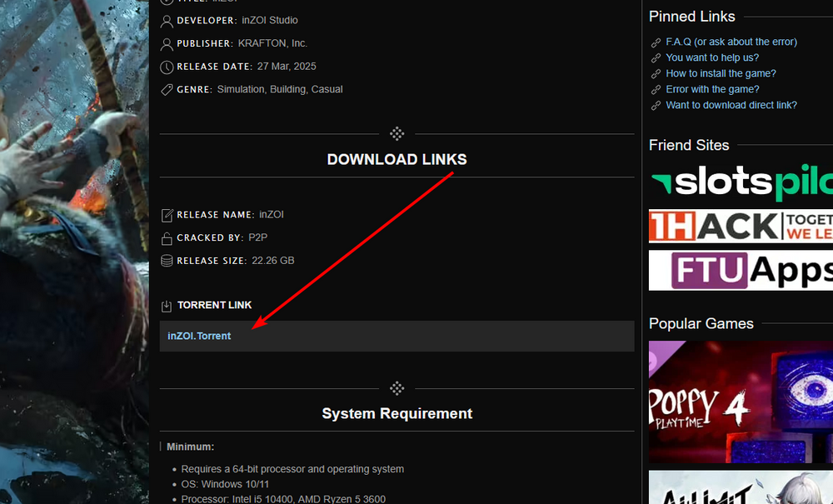This screenshot has width=833, height=504.
Task: Click the 'System Requirement' heading
Action: [397, 414]
